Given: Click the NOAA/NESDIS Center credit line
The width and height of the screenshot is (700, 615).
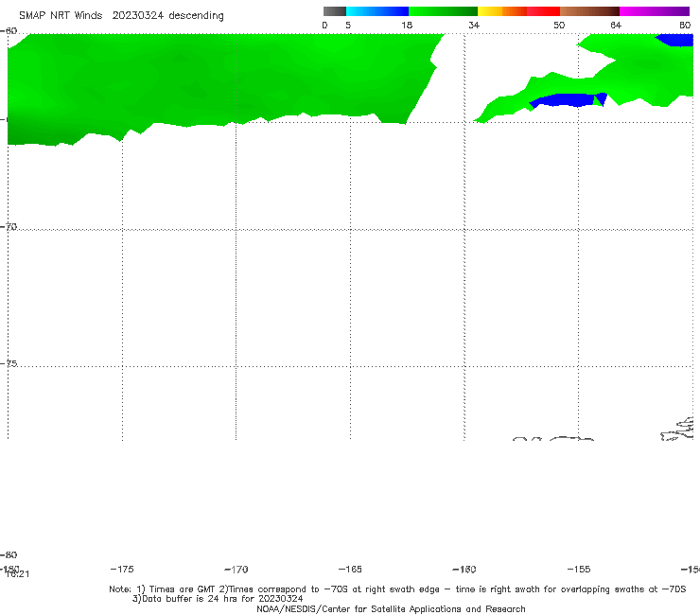Looking at the screenshot, I should 391,609.
